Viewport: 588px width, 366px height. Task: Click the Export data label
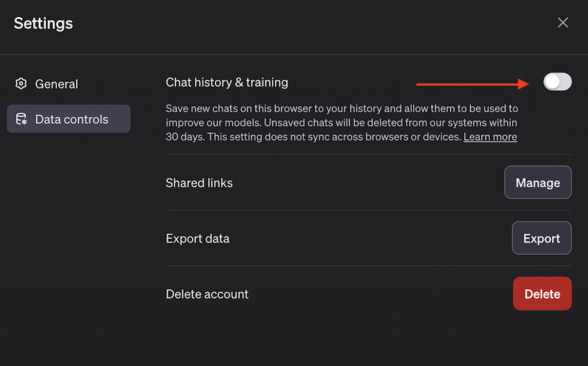coord(198,238)
